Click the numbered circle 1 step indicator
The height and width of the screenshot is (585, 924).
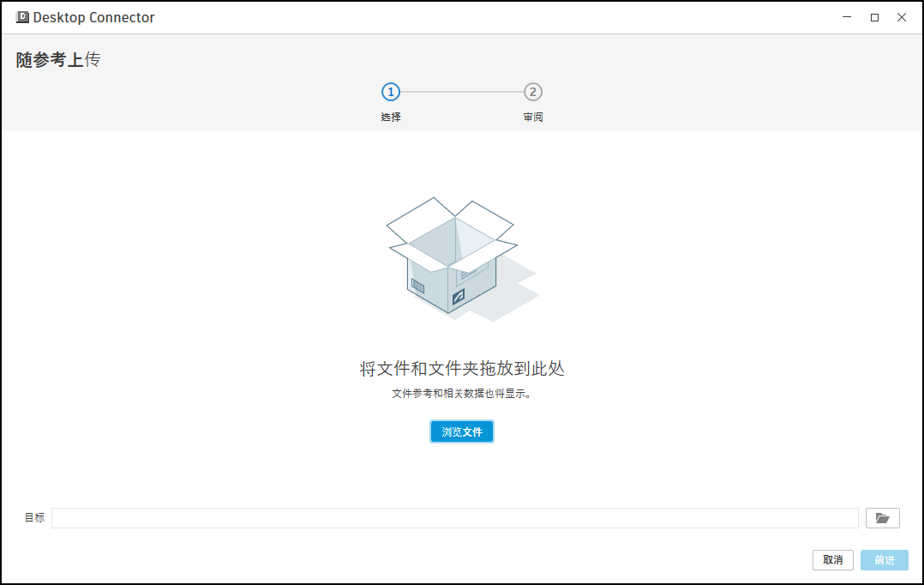tap(391, 92)
